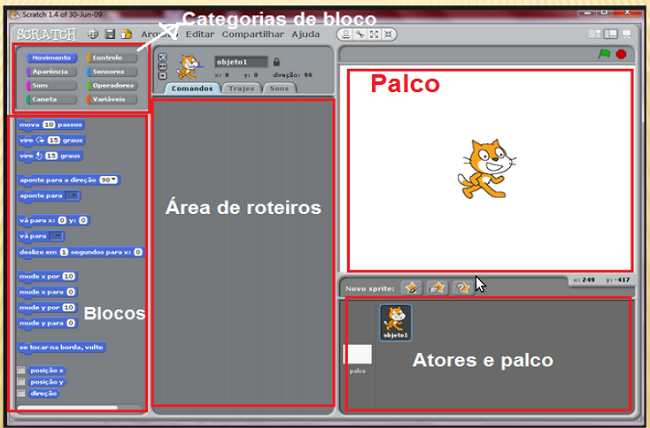Switch to the Trajes tab
Image resolution: width=650 pixels, height=428 pixels.
(241, 88)
